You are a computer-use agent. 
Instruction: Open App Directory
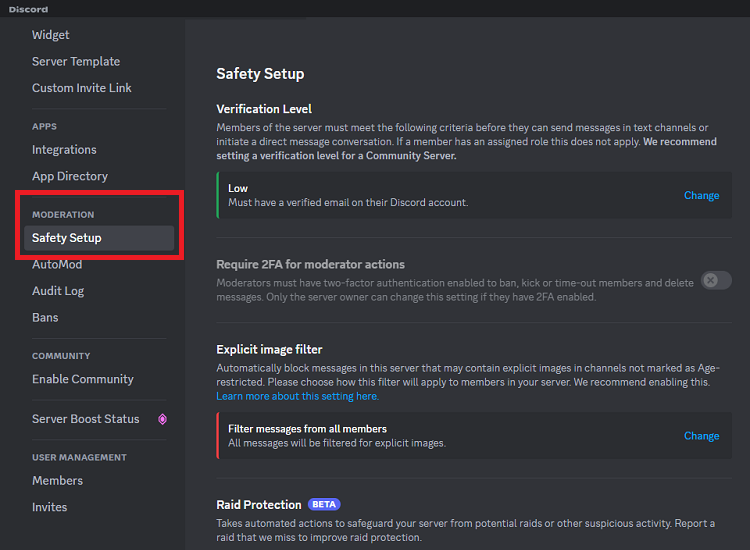point(70,176)
